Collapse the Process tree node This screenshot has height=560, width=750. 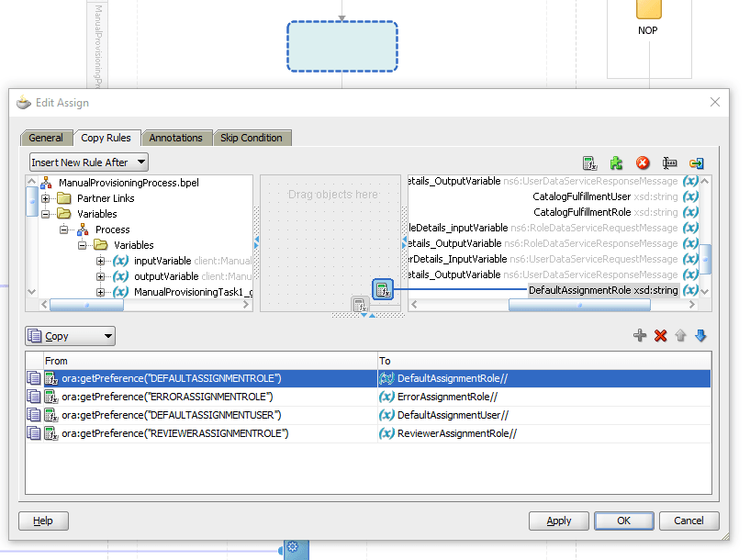(x=64, y=230)
